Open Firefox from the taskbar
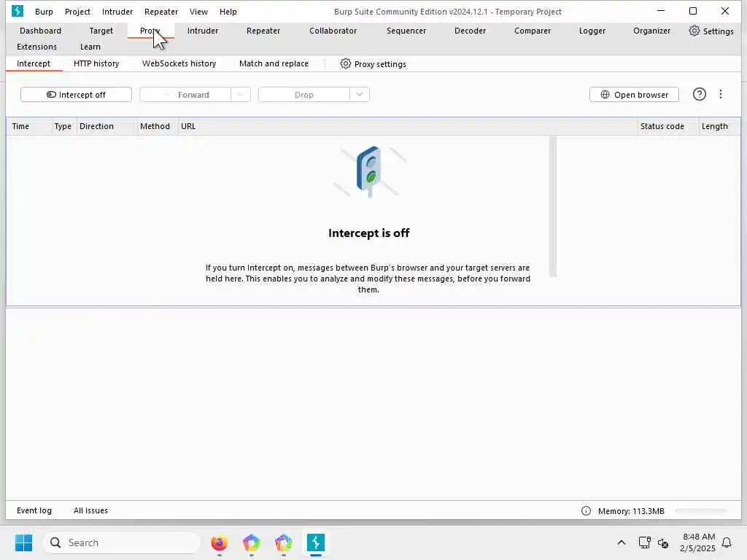The width and height of the screenshot is (747, 560). tap(219, 542)
